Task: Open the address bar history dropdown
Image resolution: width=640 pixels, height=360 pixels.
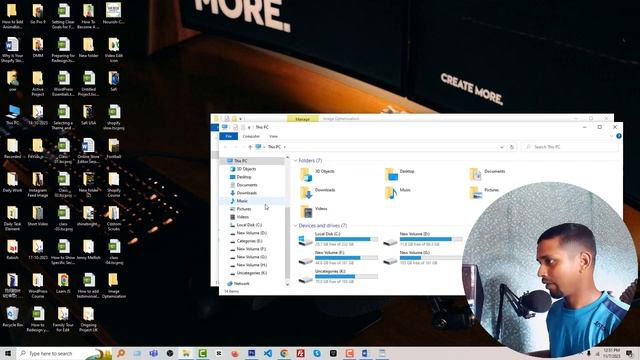Action: click(x=502, y=147)
